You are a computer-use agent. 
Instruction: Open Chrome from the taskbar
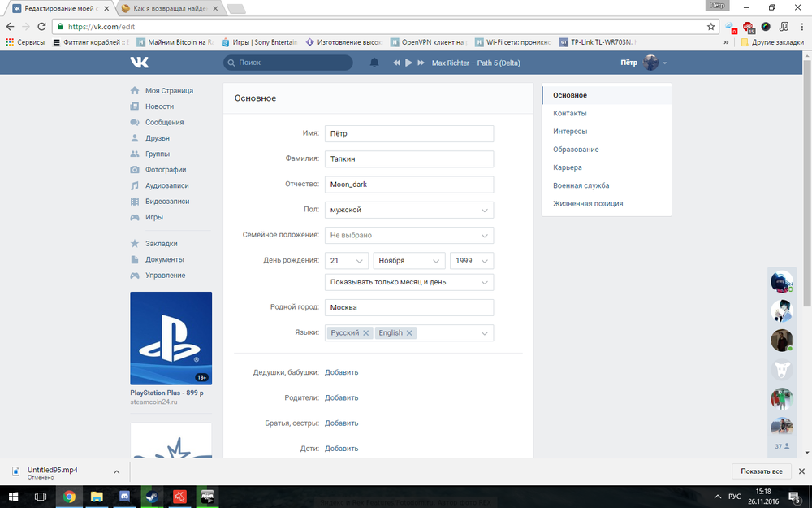click(69, 497)
